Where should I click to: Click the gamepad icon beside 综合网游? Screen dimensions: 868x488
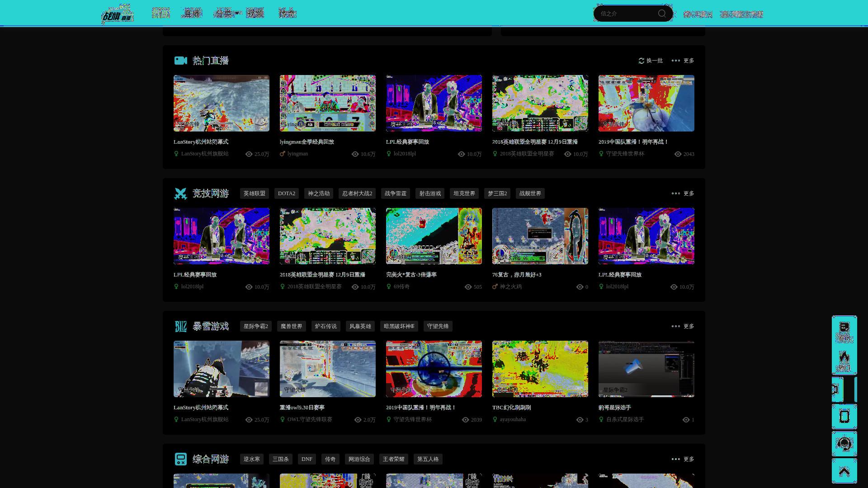180,459
